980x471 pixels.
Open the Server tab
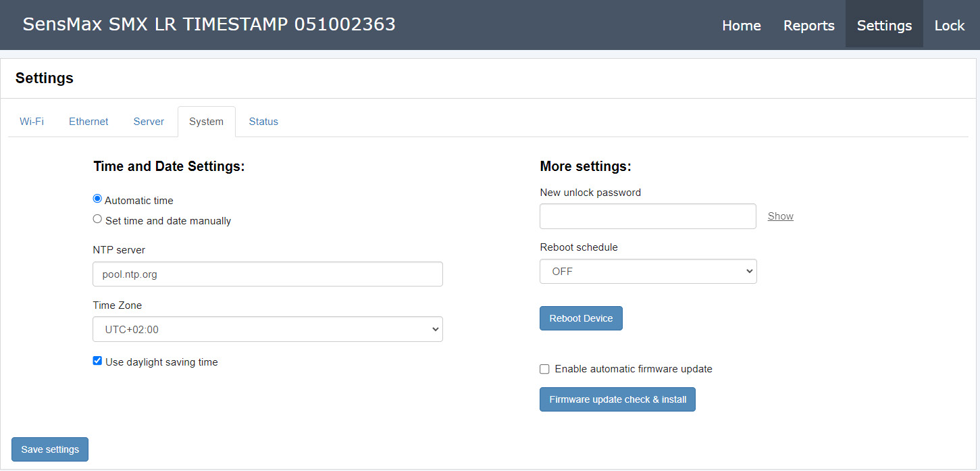[149, 122]
